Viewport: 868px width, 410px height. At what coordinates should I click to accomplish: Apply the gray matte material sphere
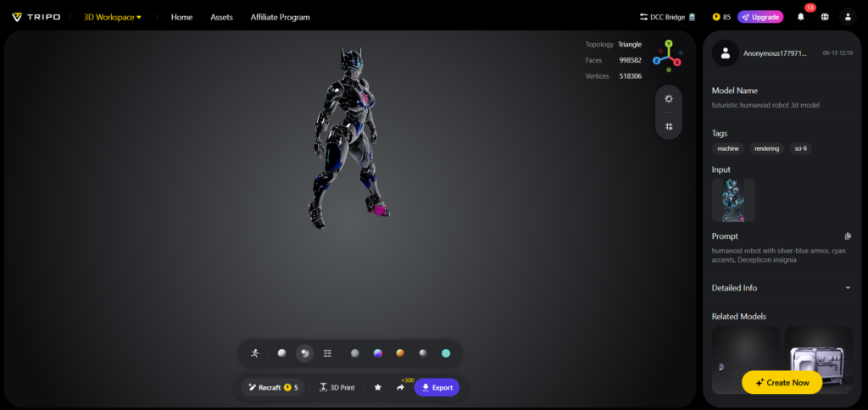[355, 353]
